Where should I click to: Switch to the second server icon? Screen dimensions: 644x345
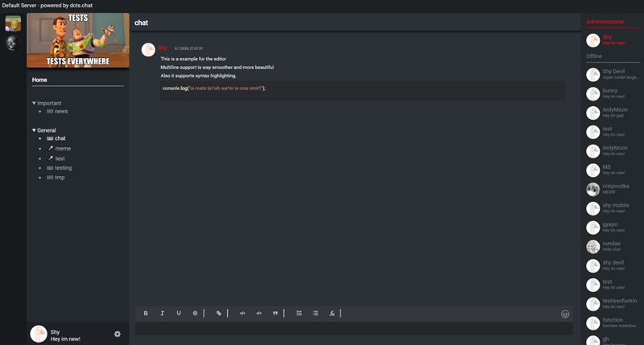coord(13,43)
